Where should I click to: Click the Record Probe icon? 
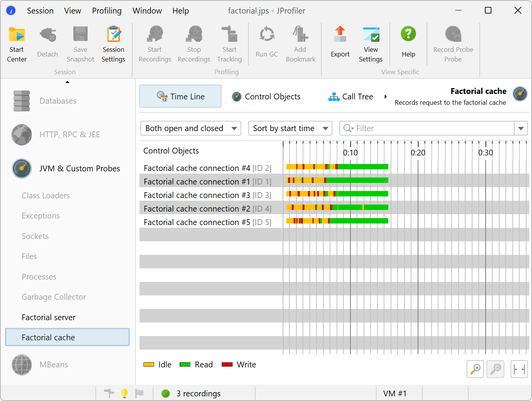point(453,34)
